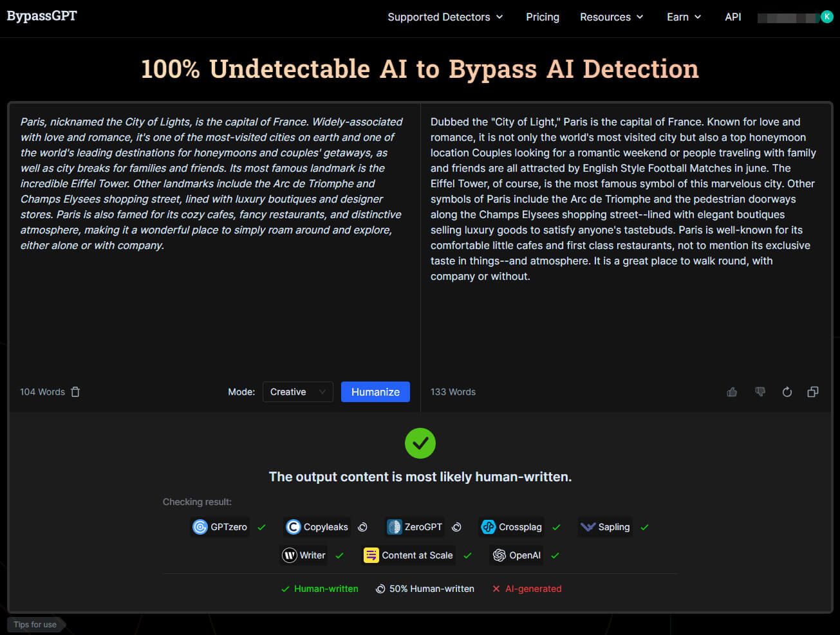
Task: Open the Pricing page
Action: tap(542, 17)
